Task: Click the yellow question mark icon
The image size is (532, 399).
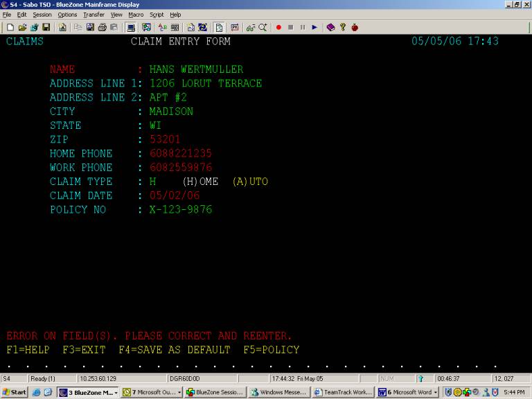Action: (343, 28)
